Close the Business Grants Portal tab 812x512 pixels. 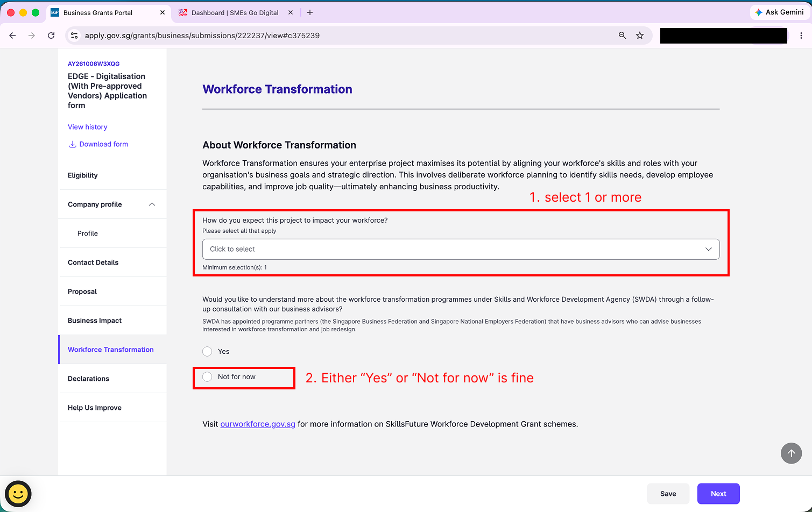pyautogui.click(x=163, y=12)
